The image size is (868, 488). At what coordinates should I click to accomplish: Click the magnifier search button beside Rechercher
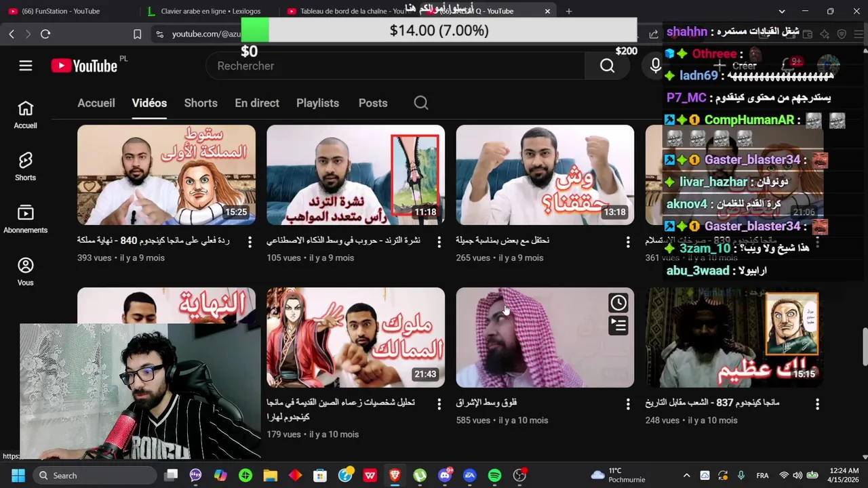[x=607, y=66]
